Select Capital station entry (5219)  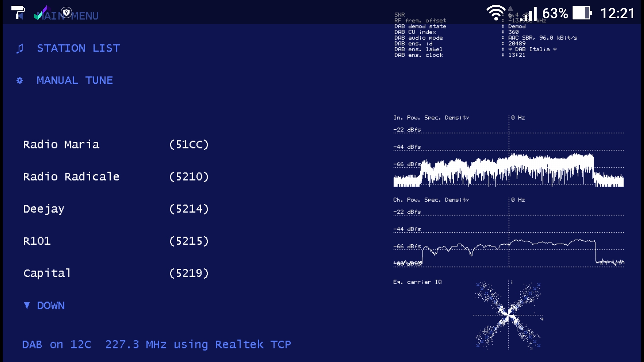pyautogui.click(x=116, y=273)
